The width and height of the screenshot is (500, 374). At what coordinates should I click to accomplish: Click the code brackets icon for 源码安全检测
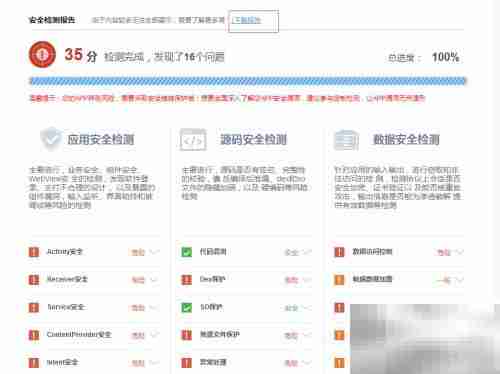point(193,139)
